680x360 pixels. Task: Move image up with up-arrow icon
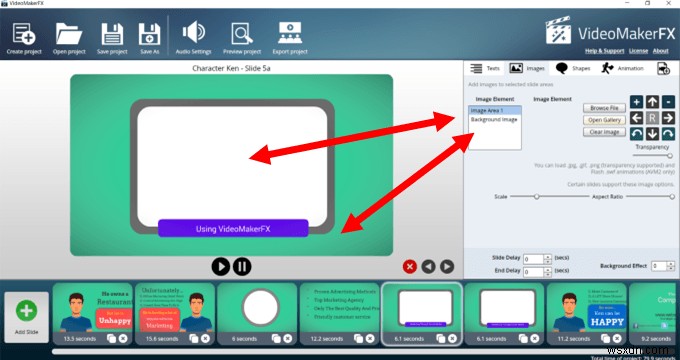[652, 102]
